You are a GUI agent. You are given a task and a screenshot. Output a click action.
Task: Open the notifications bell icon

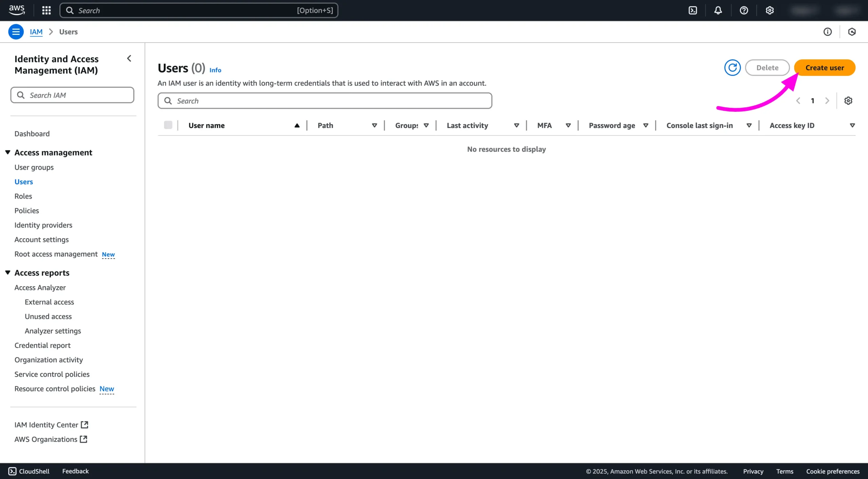point(718,11)
